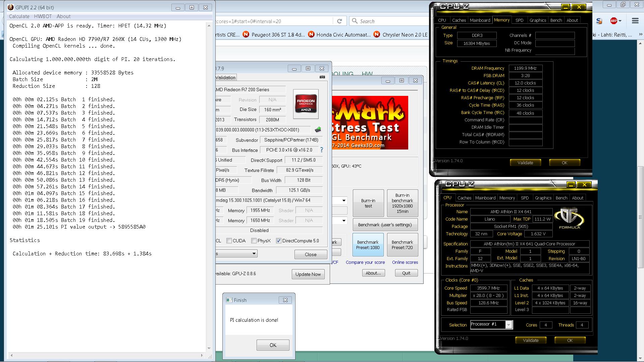Minimize the CPU-Z Memory window with yellow button

tap(566, 7)
